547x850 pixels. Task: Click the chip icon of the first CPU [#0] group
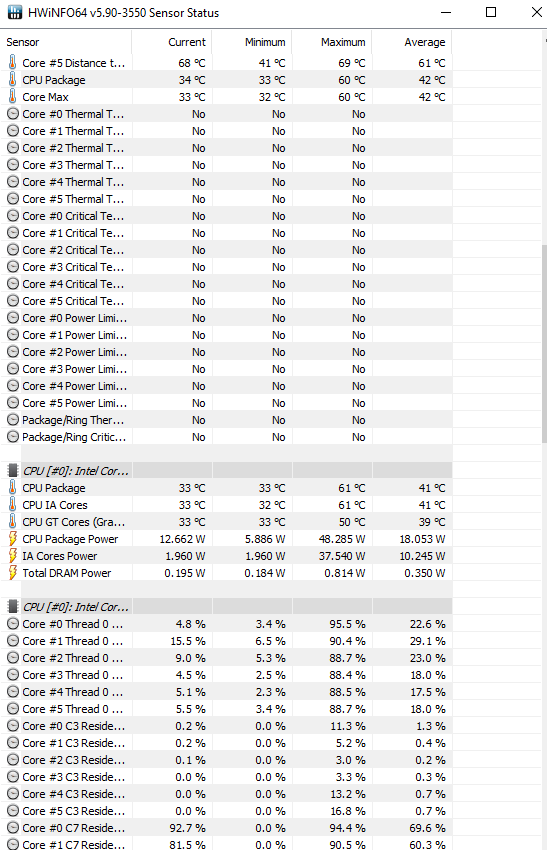tap(12, 470)
